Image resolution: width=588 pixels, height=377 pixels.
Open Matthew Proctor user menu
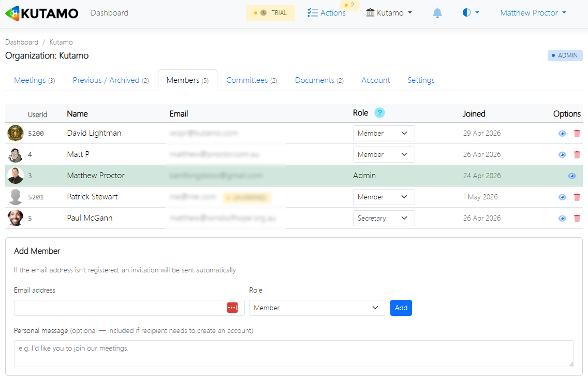(x=533, y=13)
